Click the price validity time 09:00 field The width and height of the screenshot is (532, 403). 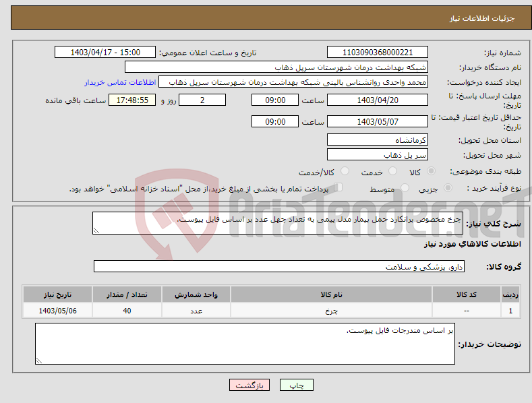(x=275, y=121)
